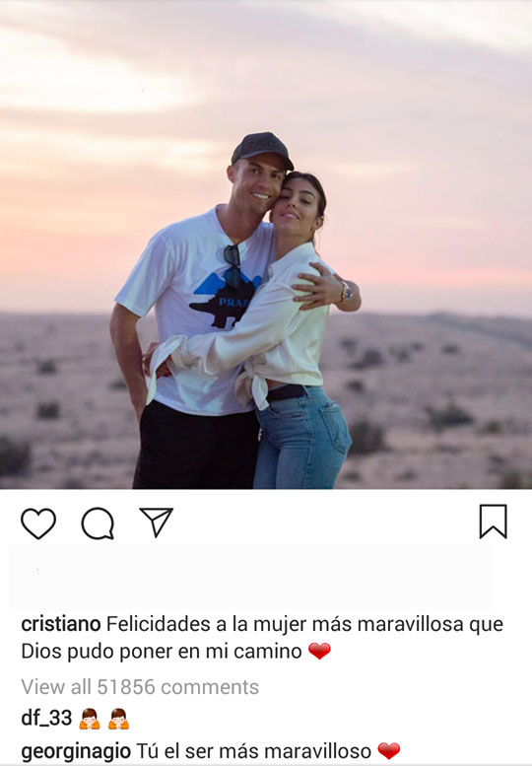
Task: View all 51856 comments
Action: coord(140,687)
